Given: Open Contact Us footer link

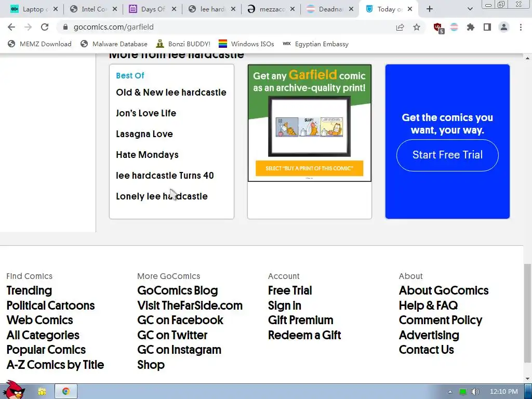Looking at the screenshot, I should pyautogui.click(x=427, y=350).
